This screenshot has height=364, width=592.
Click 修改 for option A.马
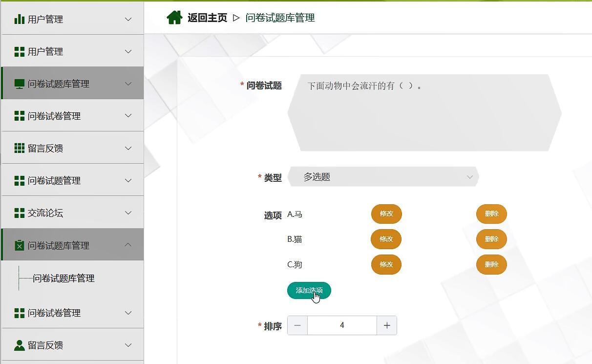pos(386,214)
